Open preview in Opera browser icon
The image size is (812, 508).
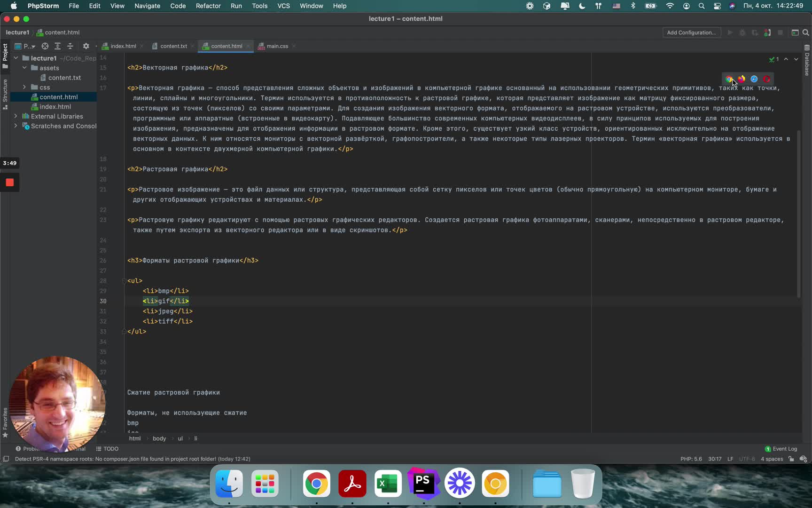[767, 79]
